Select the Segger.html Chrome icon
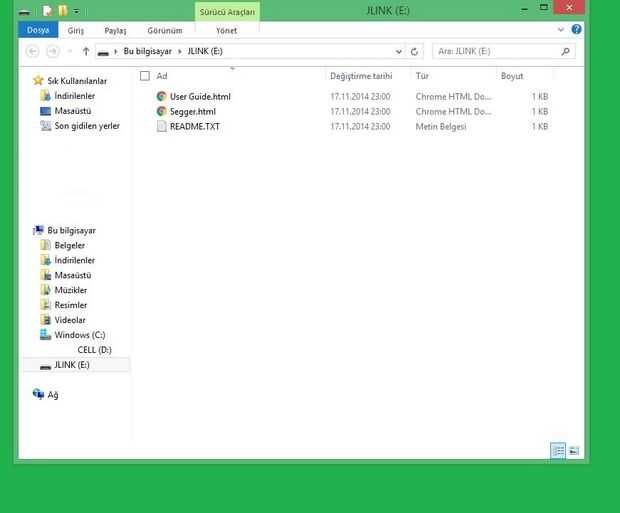 [161, 112]
